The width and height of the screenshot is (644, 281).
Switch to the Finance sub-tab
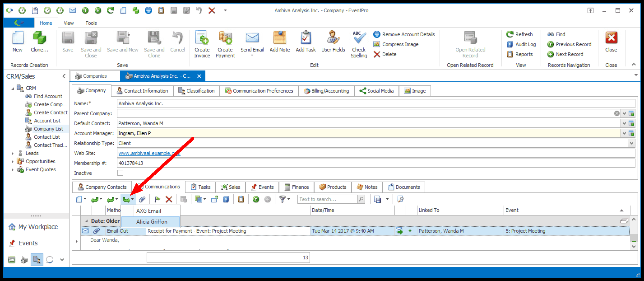(x=296, y=187)
